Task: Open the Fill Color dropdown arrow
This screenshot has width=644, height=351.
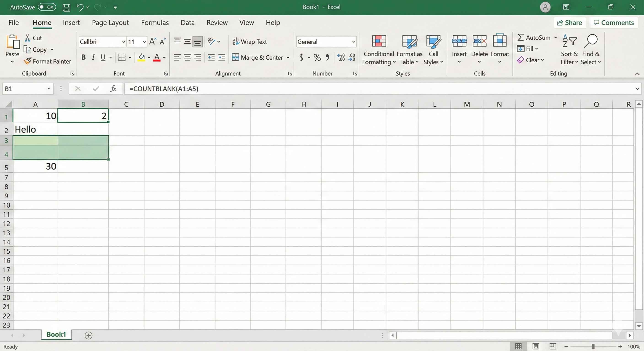Action: [x=148, y=57]
